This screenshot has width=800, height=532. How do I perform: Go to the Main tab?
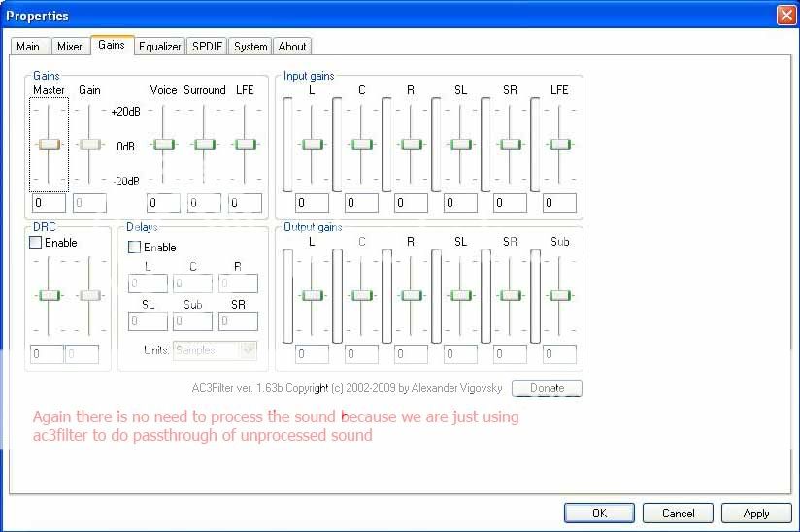click(x=28, y=46)
